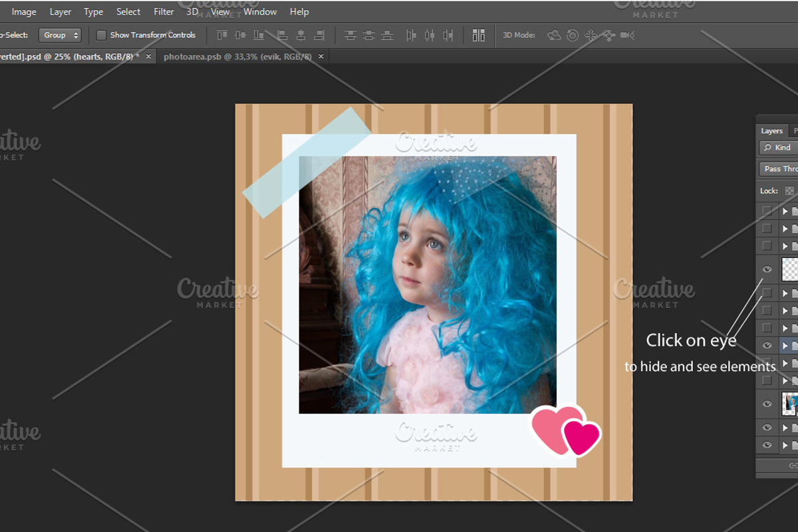Select the 3D pan camera mode icon
The width and height of the screenshot is (798, 532).
(591, 35)
